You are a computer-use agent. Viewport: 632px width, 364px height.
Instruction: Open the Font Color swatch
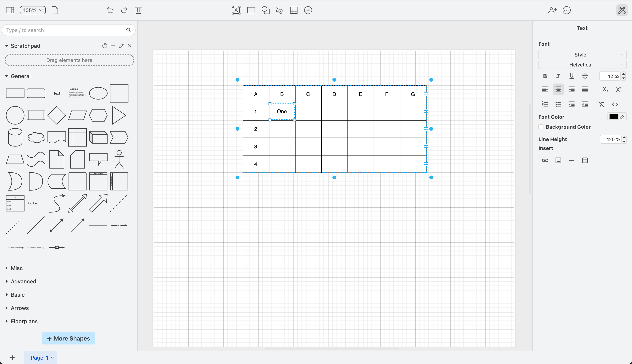tap(614, 117)
